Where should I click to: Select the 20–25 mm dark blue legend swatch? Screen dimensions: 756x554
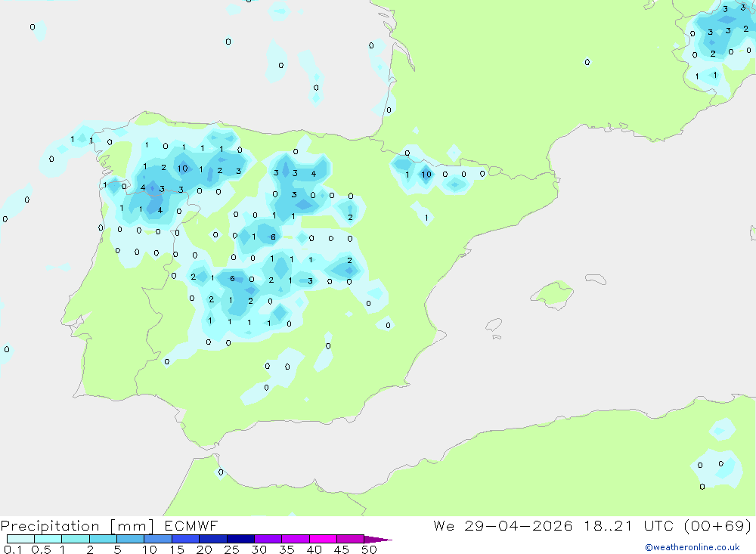[213, 539]
